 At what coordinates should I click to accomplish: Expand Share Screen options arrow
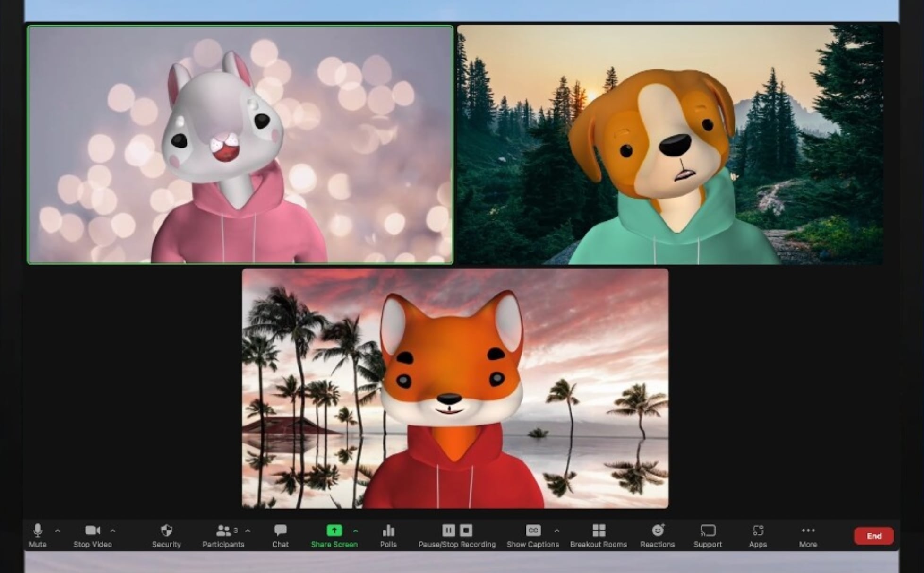click(356, 531)
